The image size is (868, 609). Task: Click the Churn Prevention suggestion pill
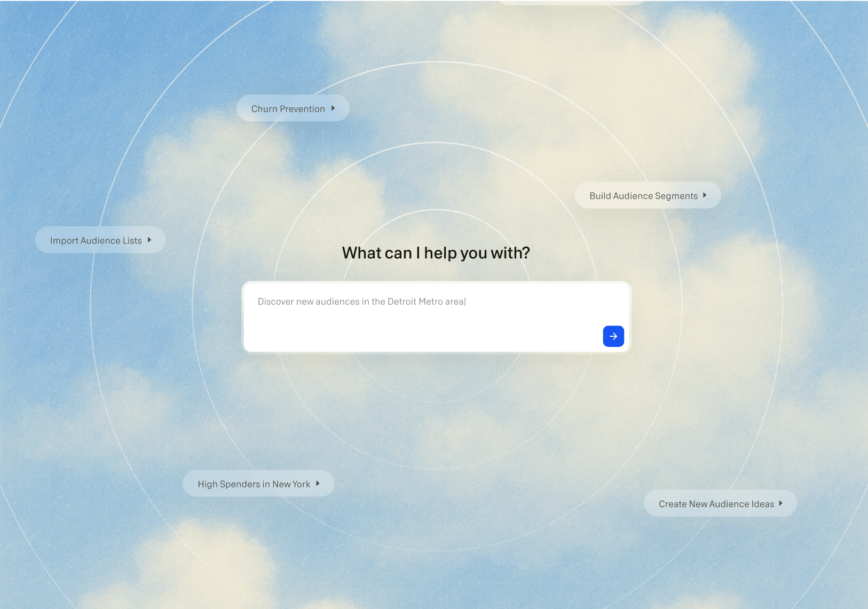pos(293,108)
